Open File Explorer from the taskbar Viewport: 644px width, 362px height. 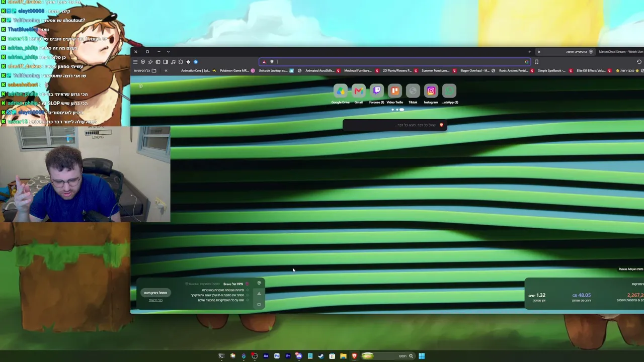coord(343,356)
